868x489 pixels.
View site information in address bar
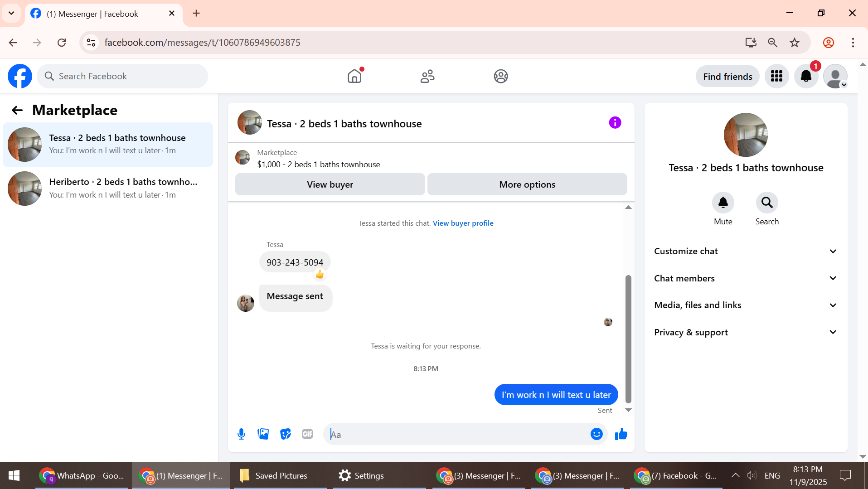(91, 43)
